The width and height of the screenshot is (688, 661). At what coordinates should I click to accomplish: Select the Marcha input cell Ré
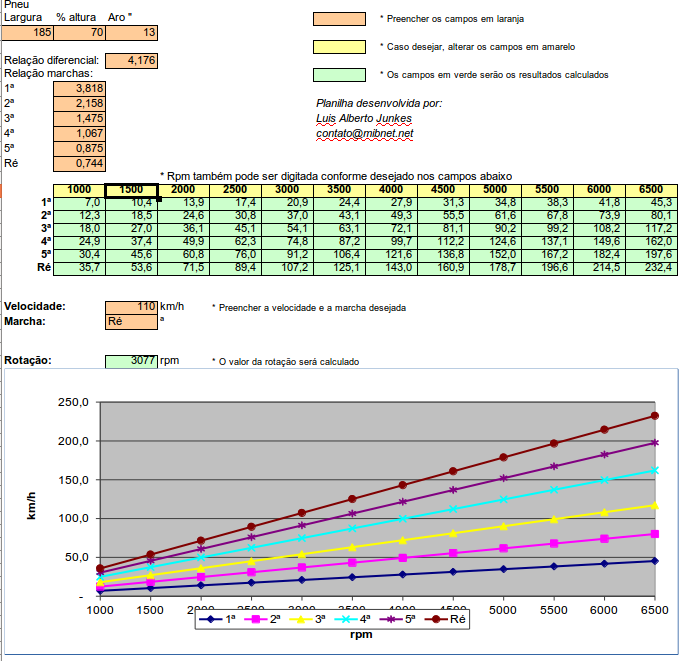pos(132,322)
